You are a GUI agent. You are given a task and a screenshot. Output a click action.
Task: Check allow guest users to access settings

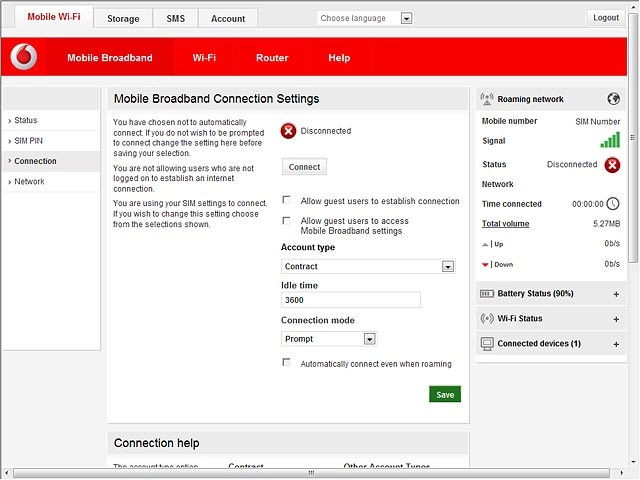(x=287, y=220)
